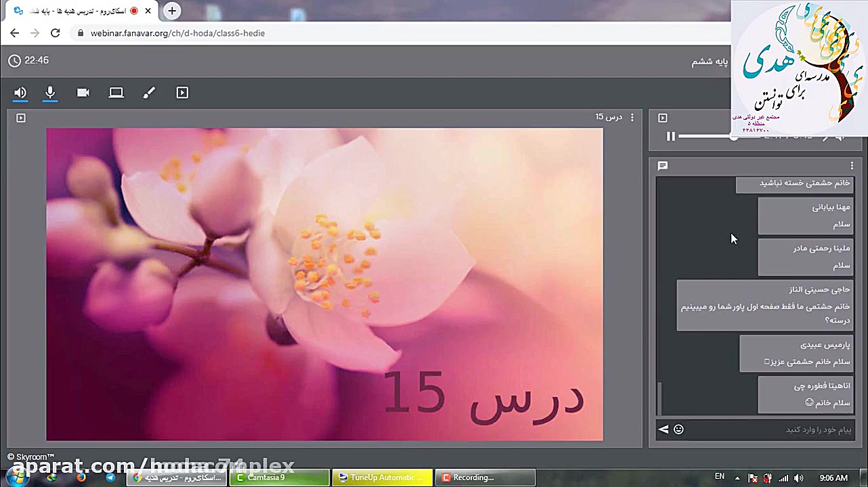Pause the media playback
Image resolution: width=868 pixels, height=487 pixels.
tap(671, 137)
